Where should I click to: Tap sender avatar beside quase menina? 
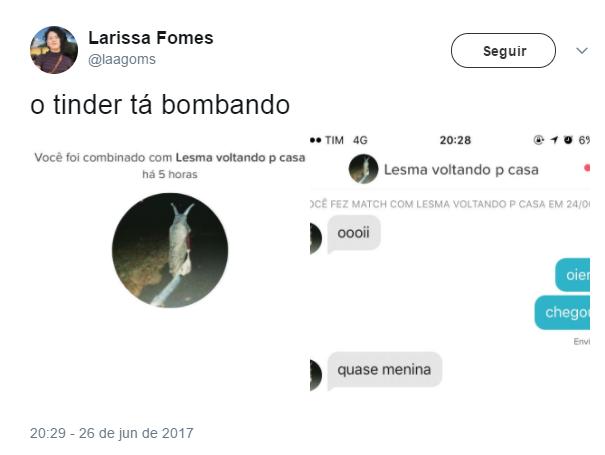316,375
